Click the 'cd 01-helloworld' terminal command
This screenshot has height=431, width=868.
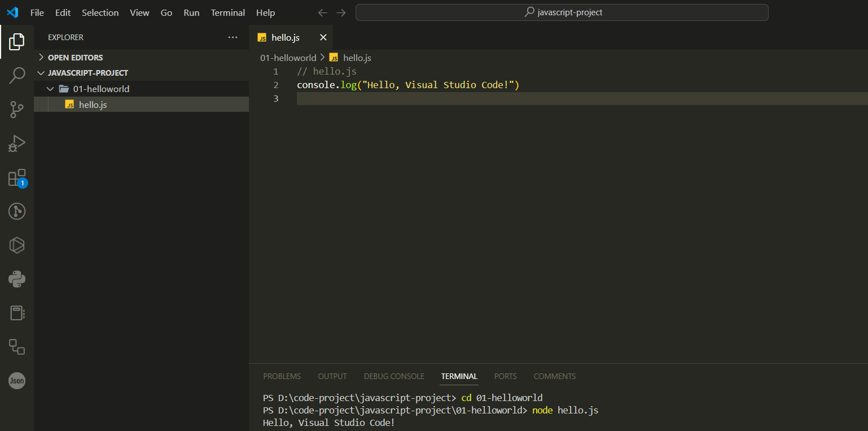[502, 398]
